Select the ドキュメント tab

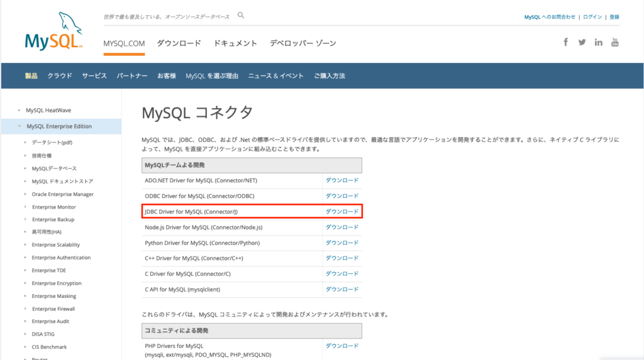point(235,43)
